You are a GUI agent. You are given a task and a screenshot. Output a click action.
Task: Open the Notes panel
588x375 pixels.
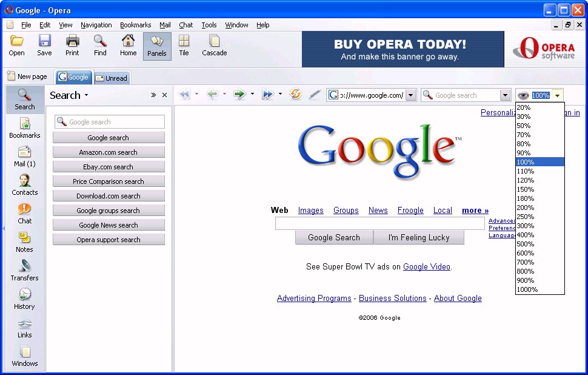click(25, 242)
